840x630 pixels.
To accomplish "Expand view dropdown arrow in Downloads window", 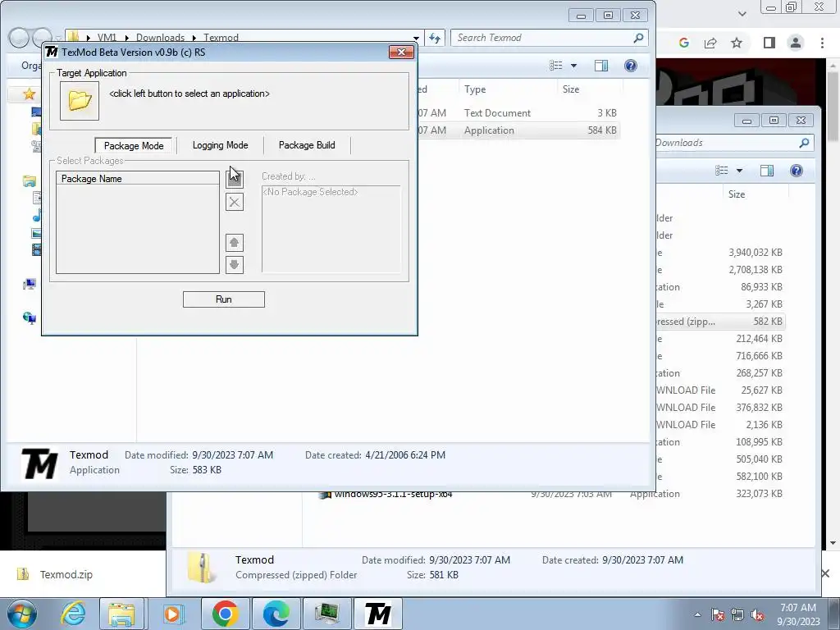I will (x=739, y=171).
